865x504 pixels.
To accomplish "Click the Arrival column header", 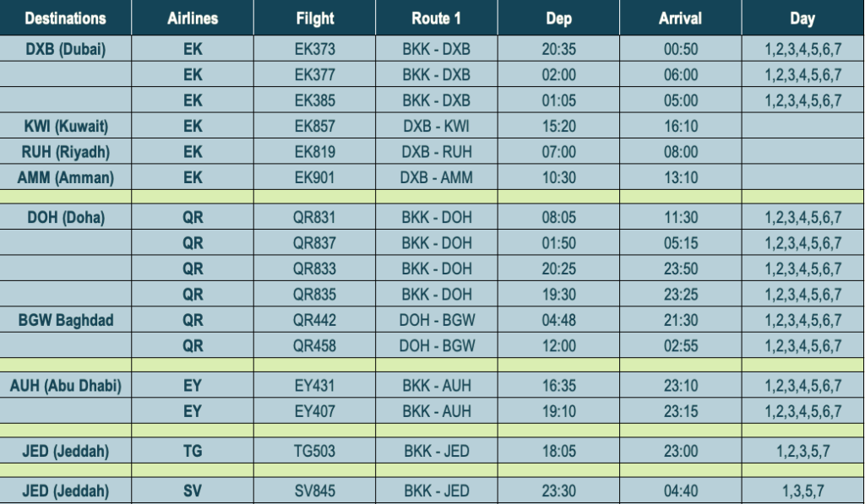I will click(680, 19).
